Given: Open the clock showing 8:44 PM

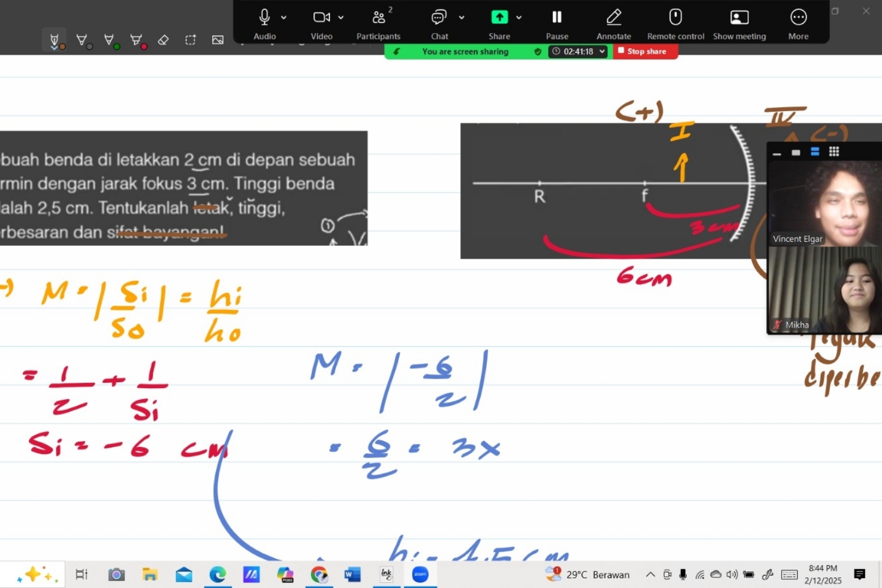Looking at the screenshot, I should point(823,574).
